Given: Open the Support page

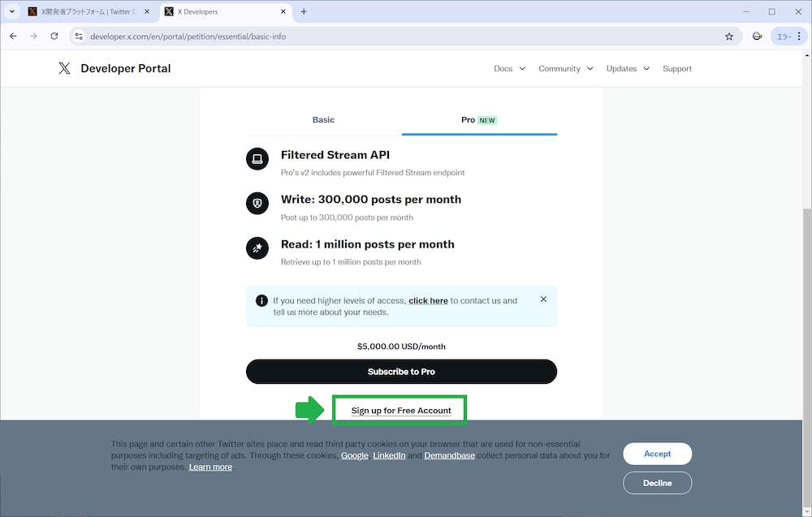Looking at the screenshot, I should [x=677, y=68].
